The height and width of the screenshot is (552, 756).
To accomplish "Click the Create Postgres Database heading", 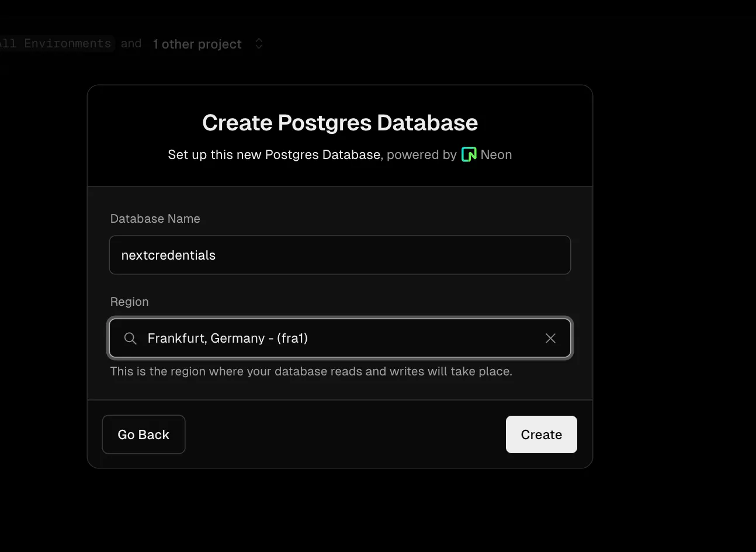I will [x=339, y=123].
